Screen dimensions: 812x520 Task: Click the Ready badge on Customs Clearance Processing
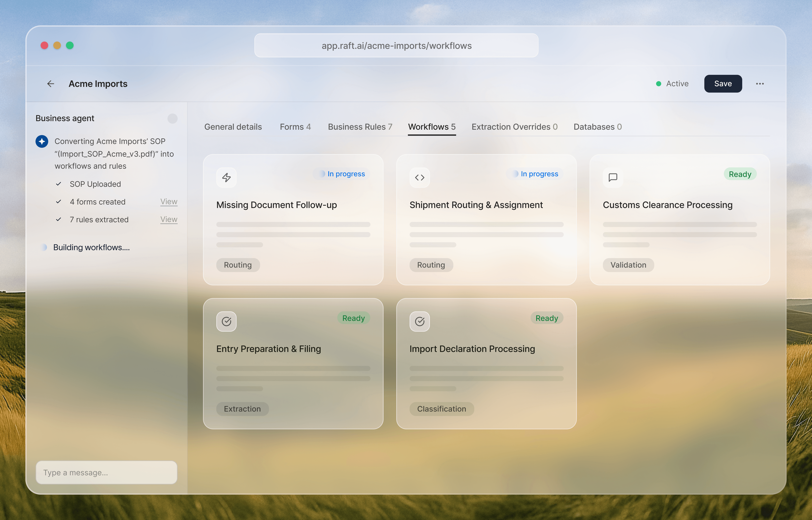pos(740,174)
